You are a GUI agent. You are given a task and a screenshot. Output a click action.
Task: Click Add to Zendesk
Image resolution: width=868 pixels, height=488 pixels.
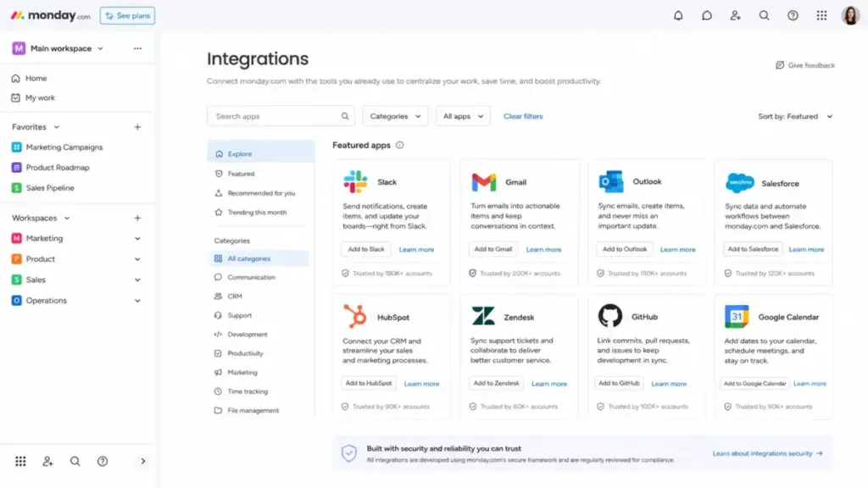pos(496,383)
